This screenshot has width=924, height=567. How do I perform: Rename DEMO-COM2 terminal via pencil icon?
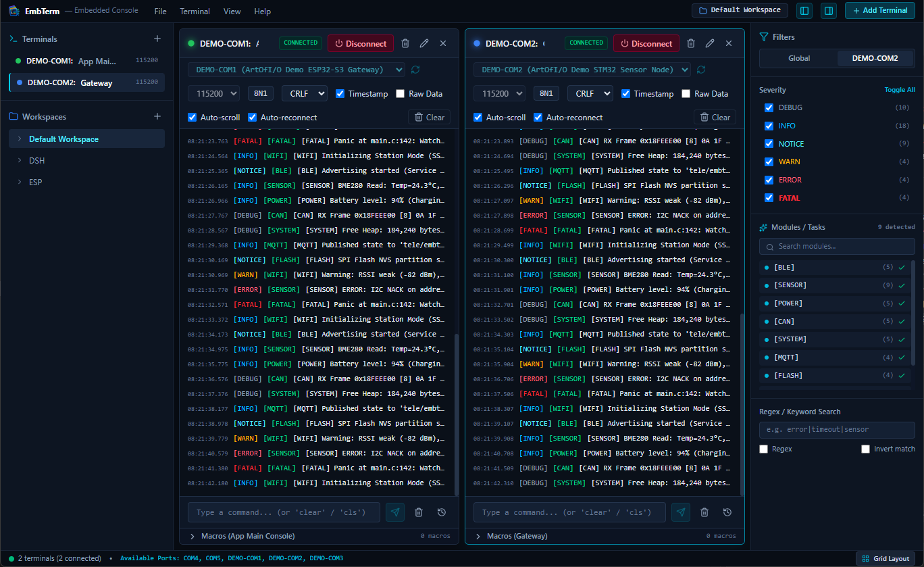pyautogui.click(x=710, y=43)
